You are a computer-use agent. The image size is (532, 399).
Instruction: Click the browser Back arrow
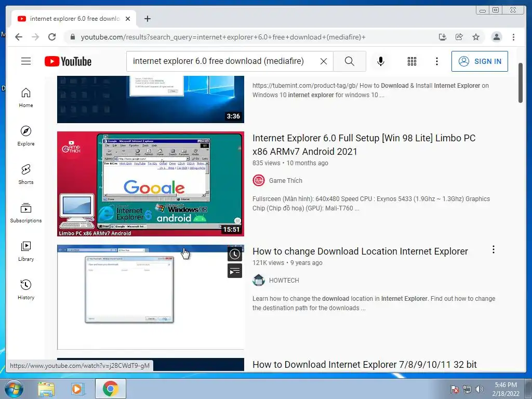[19, 37]
